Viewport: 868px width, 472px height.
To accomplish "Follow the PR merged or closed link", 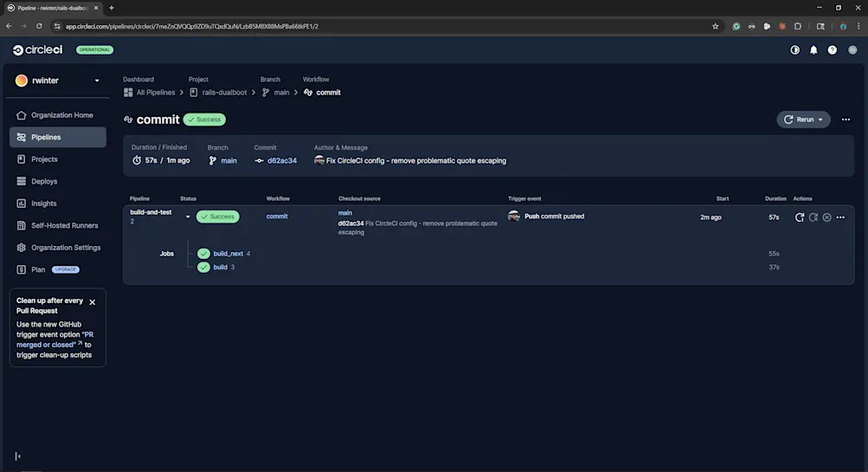I will click(55, 339).
